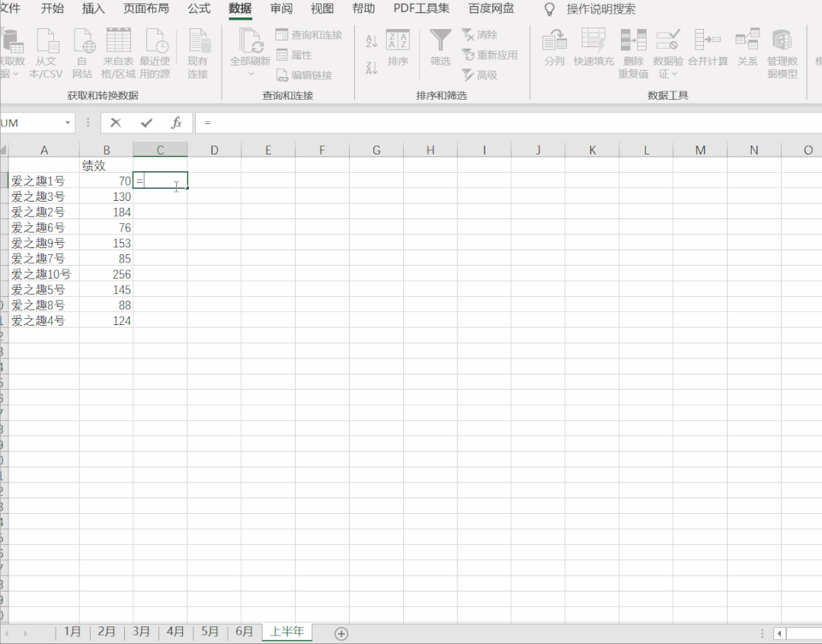Open the 百度网盘 tab

[x=491, y=8]
